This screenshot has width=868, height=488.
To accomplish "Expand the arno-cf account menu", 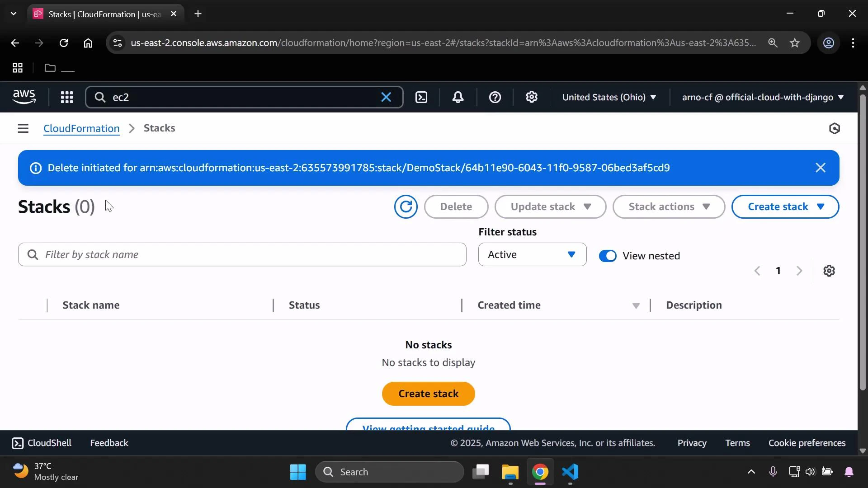I will coord(762,97).
